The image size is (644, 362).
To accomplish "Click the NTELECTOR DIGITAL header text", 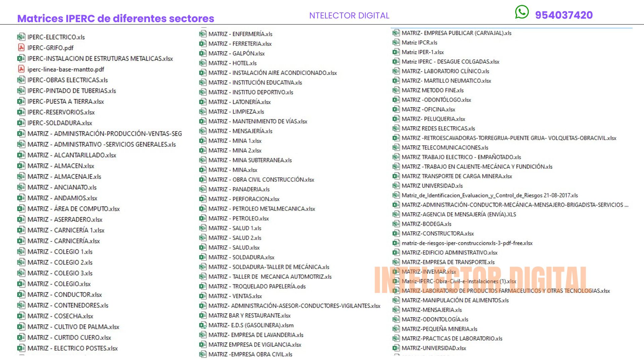I will [x=349, y=15].
